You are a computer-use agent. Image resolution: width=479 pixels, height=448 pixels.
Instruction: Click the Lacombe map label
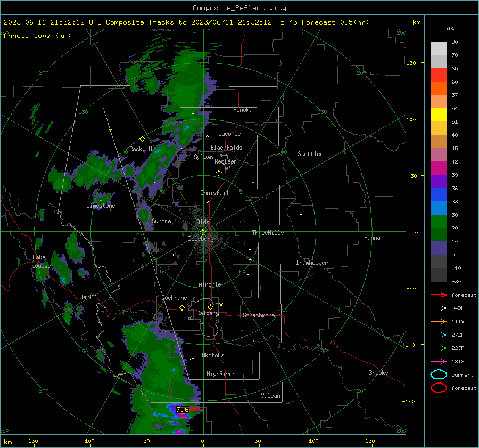229,134
